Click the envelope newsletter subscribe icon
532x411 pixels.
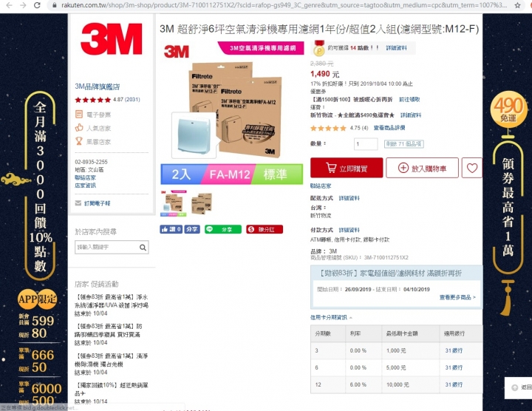pos(78,203)
